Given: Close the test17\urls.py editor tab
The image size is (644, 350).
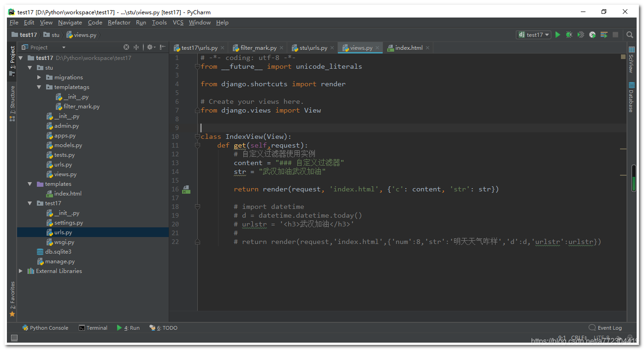Looking at the screenshot, I should click(223, 48).
